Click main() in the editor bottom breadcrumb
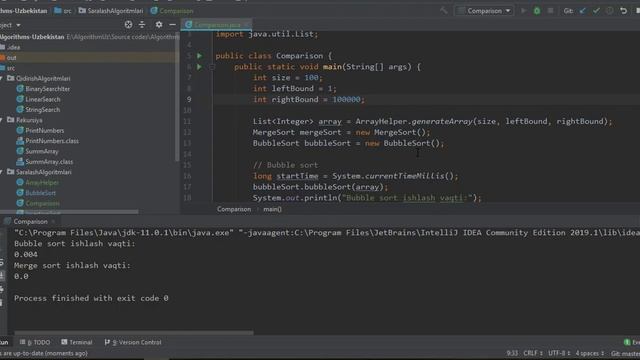Screen dimensions: 640x360 272,209
